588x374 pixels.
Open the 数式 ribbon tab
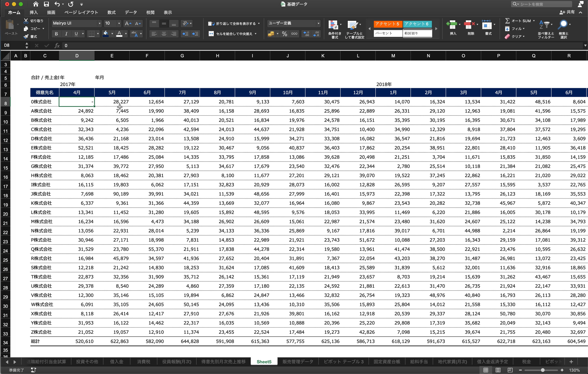pyautogui.click(x=111, y=12)
